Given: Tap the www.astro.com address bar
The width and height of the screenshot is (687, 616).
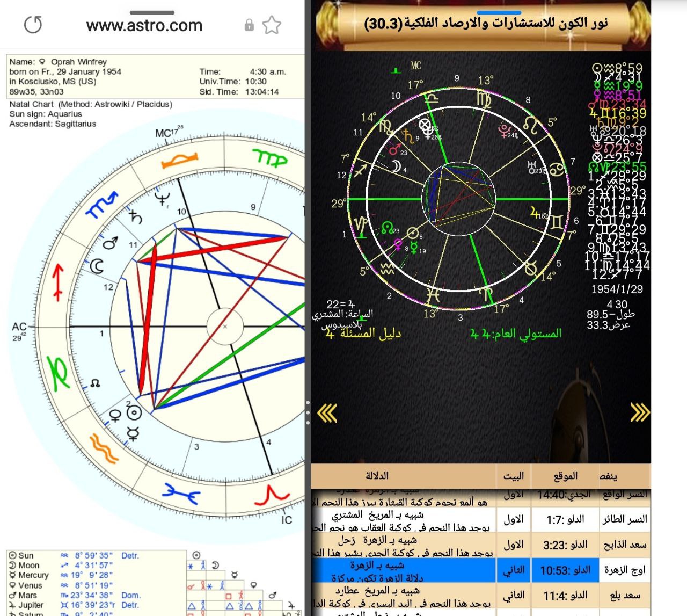Looking at the screenshot, I should [144, 25].
